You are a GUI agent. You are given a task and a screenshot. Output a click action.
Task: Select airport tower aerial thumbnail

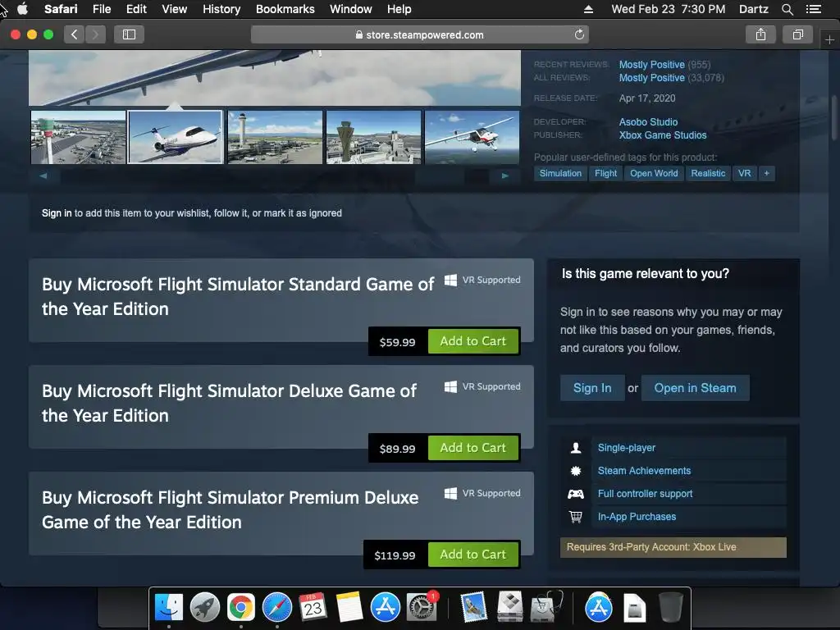(x=78, y=137)
